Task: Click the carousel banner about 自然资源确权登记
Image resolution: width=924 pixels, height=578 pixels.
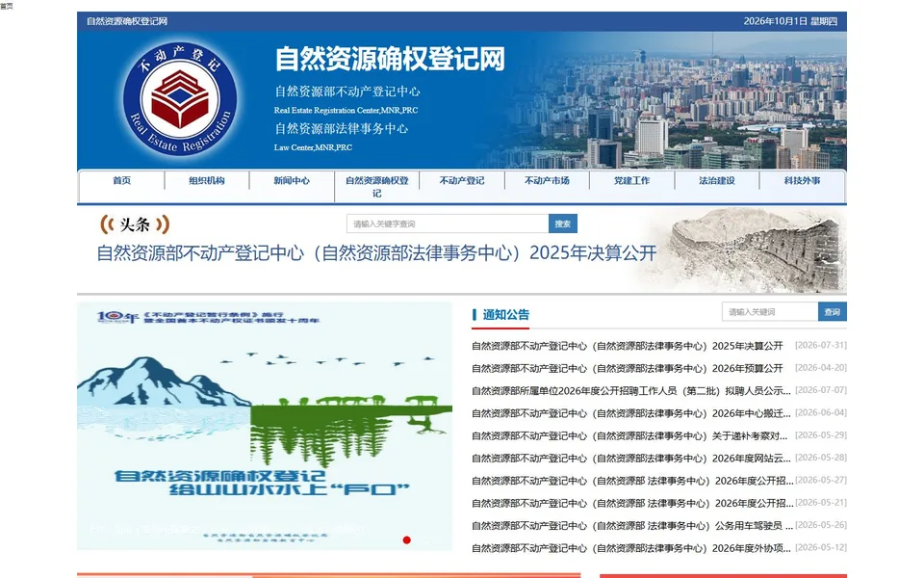Action: coord(265,426)
